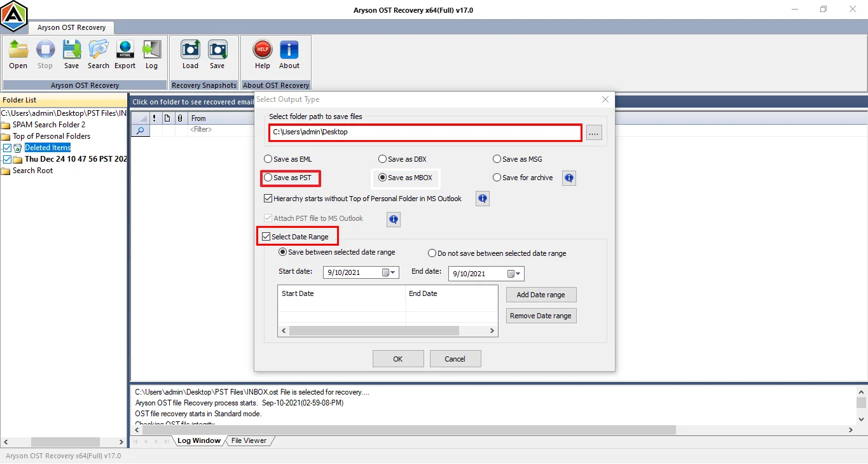Open the Start date calendar dropdown
The image size is (868, 464).
point(389,272)
